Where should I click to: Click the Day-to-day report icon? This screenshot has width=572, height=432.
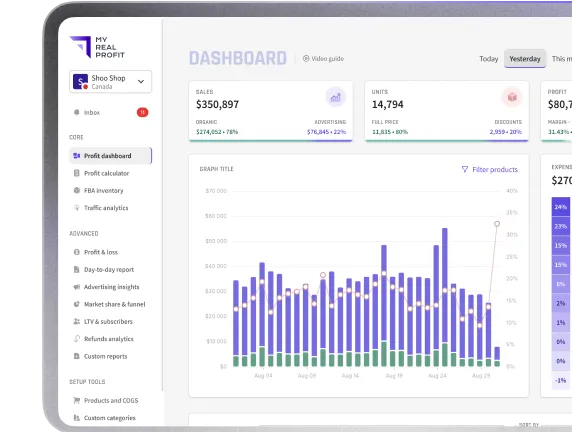(x=77, y=270)
